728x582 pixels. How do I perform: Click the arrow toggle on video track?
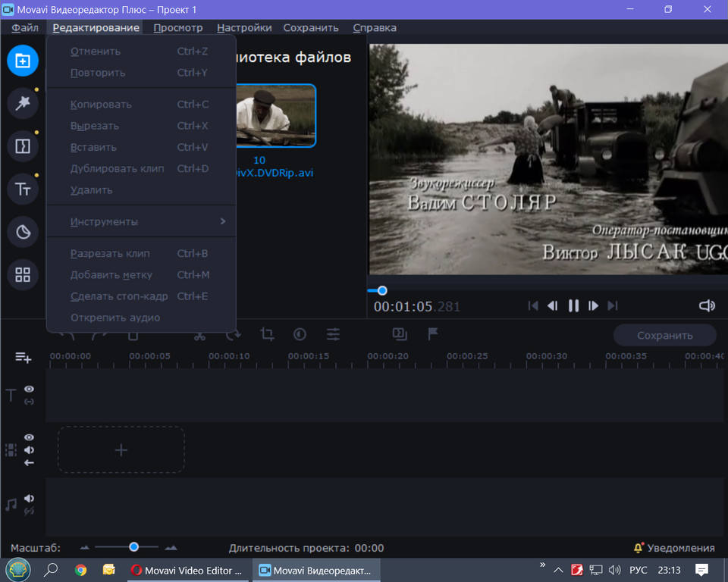tap(29, 463)
